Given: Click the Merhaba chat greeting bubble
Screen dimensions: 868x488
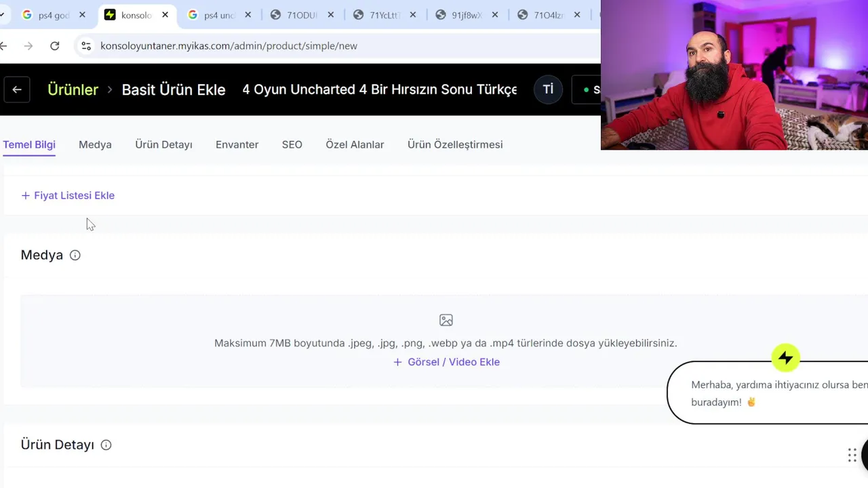Looking at the screenshot, I should (x=768, y=393).
